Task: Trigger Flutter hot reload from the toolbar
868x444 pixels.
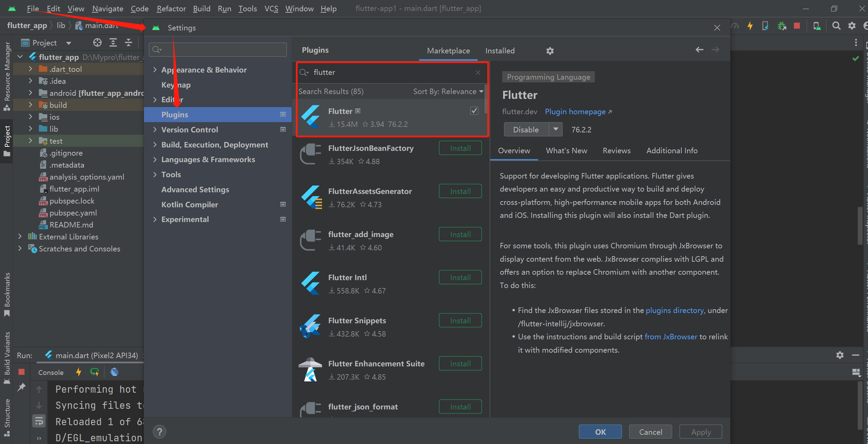Action: pyautogui.click(x=750, y=26)
